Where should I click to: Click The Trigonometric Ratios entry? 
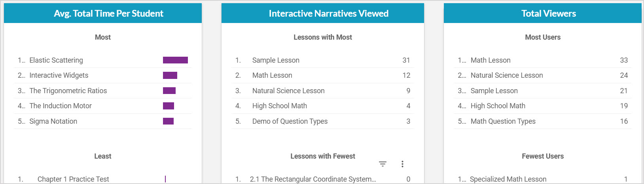(68, 91)
